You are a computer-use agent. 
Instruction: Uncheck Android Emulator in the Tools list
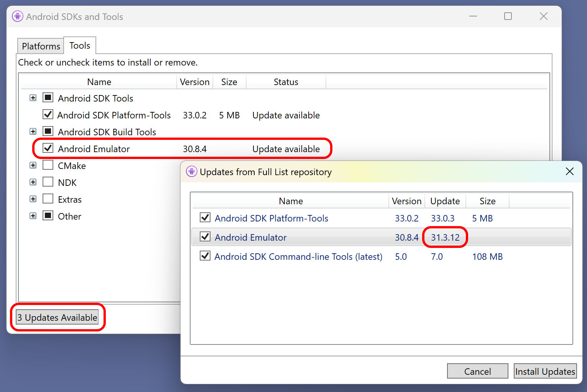point(48,148)
